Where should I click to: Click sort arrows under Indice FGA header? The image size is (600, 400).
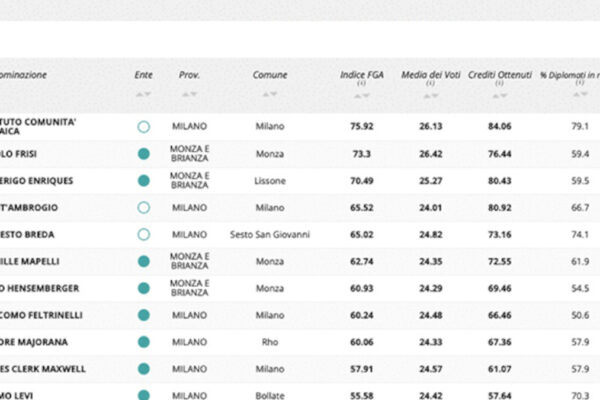point(361,95)
